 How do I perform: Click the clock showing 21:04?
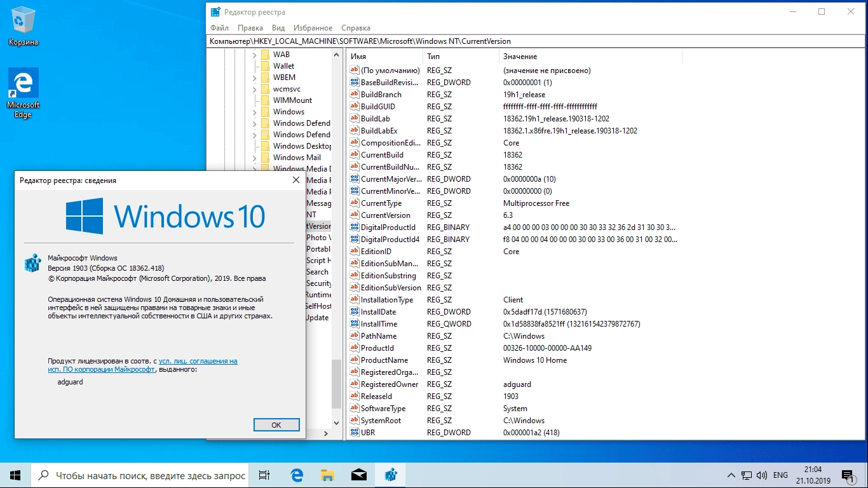point(812,475)
